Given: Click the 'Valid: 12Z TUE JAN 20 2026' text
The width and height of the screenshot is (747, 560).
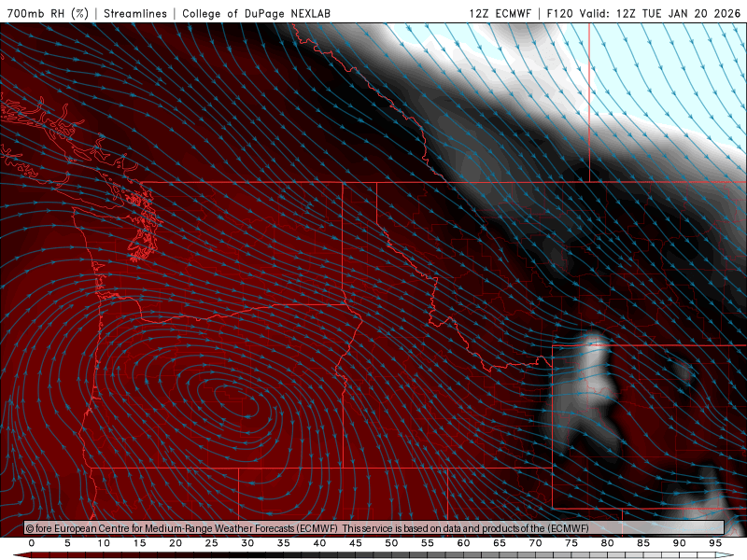Looking at the screenshot, I should click(660, 13).
